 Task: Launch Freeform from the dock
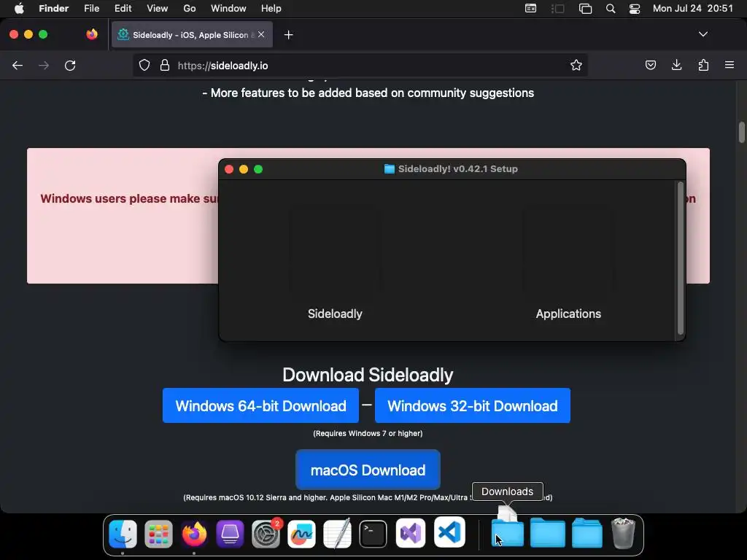click(x=301, y=534)
